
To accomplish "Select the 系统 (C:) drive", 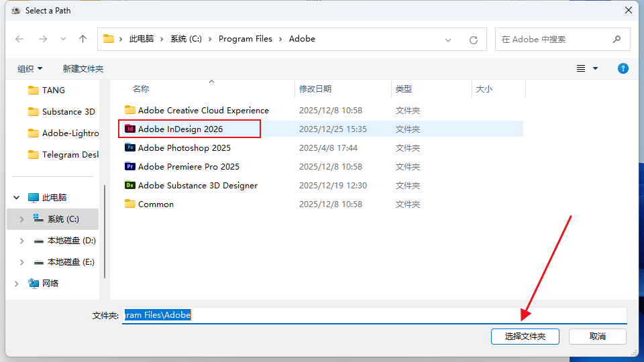I will click(x=63, y=219).
